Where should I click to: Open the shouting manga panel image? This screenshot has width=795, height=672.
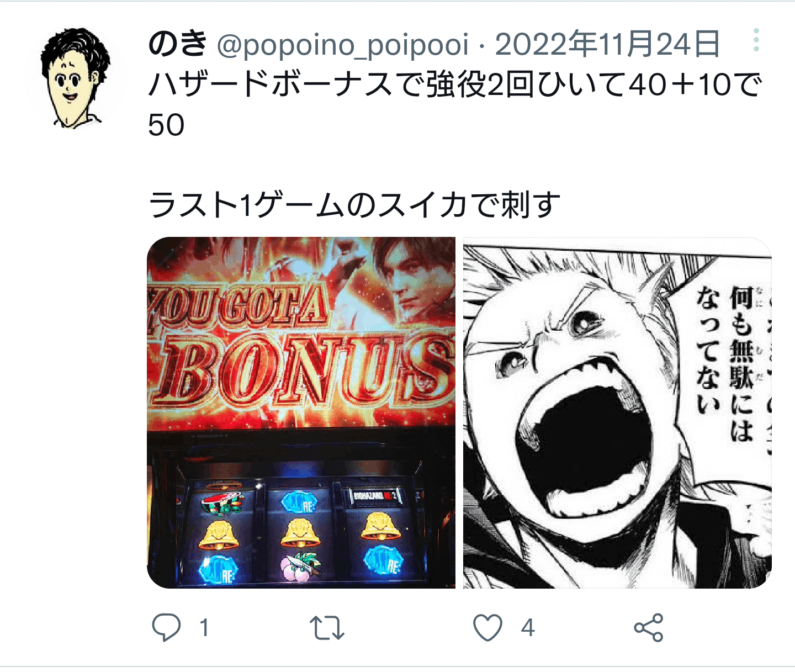coord(617,412)
